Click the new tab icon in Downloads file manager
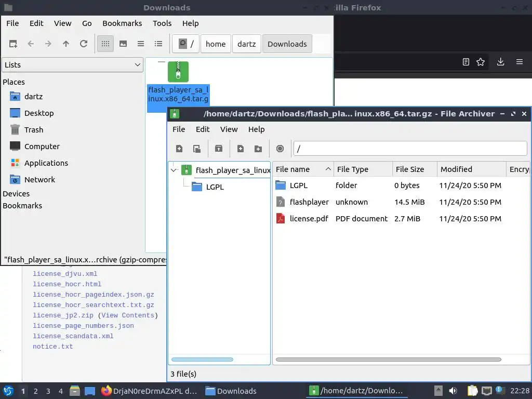 (13, 44)
